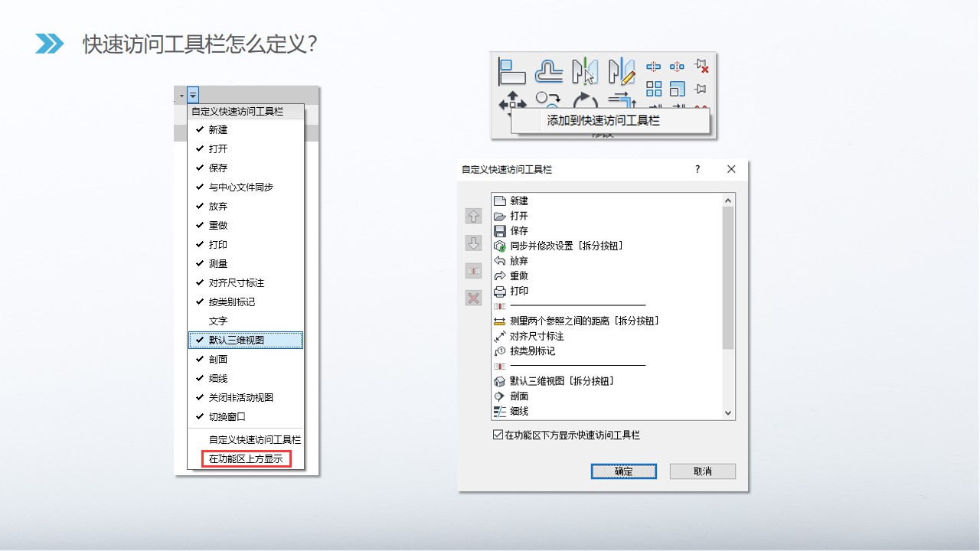This screenshot has width=980, height=551.
Task: Click the list scrollbar's down arrow
Action: (x=728, y=412)
